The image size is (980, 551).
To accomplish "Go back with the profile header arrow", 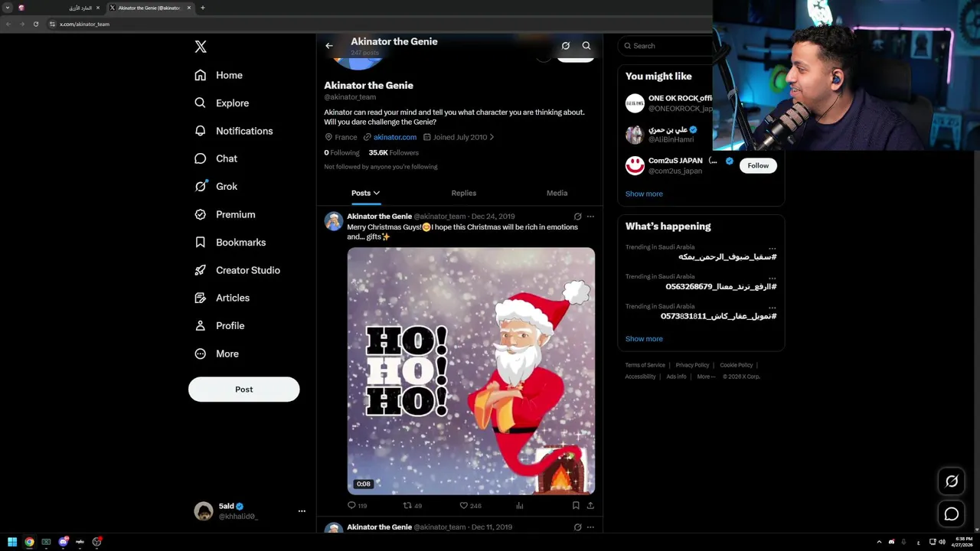I will tap(329, 46).
